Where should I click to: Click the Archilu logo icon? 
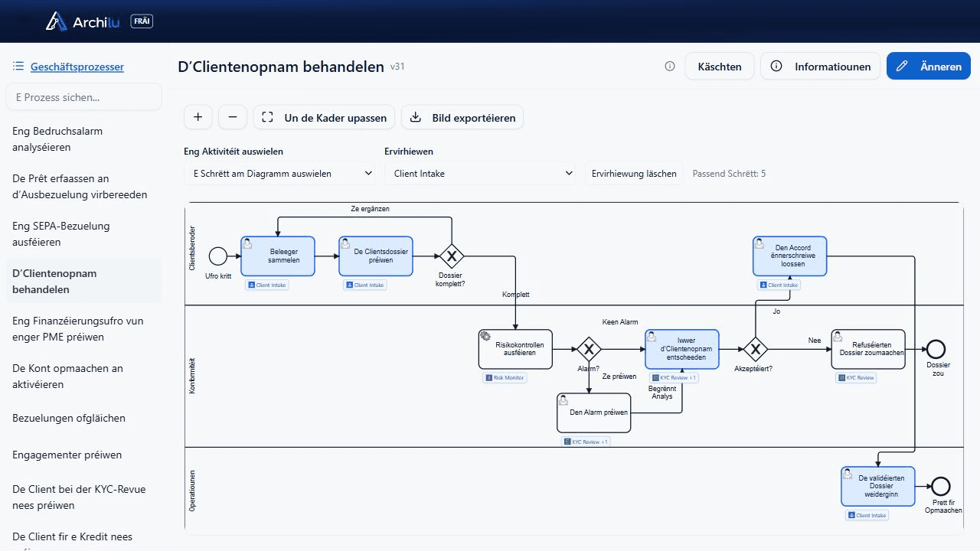[57, 21]
